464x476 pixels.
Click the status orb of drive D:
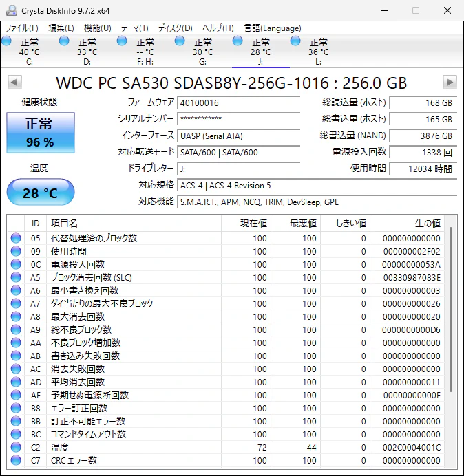(x=64, y=41)
